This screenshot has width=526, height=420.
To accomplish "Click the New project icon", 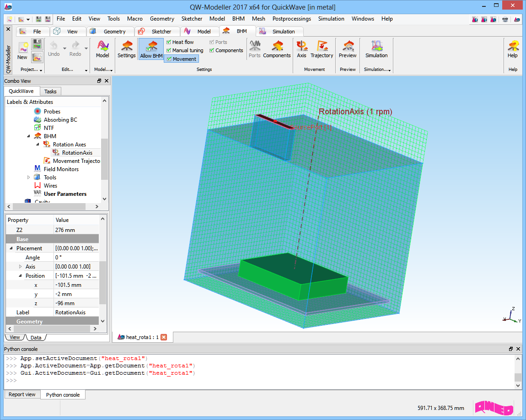I will click(23, 47).
